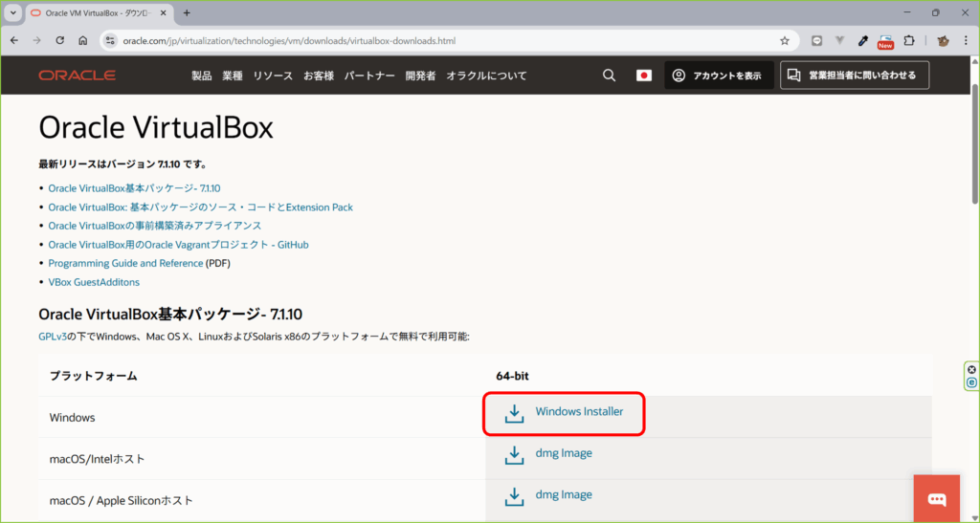Image resolution: width=980 pixels, height=523 pixels.
Task: Open Programming Guide and Reference link
Action: [125, 263]
